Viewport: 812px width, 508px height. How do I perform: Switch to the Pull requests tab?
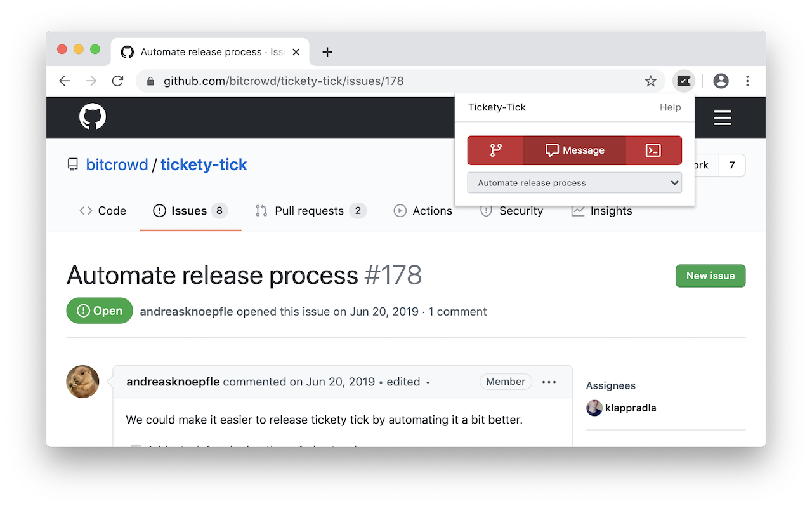pyautogui.click(x=310, y=211)
